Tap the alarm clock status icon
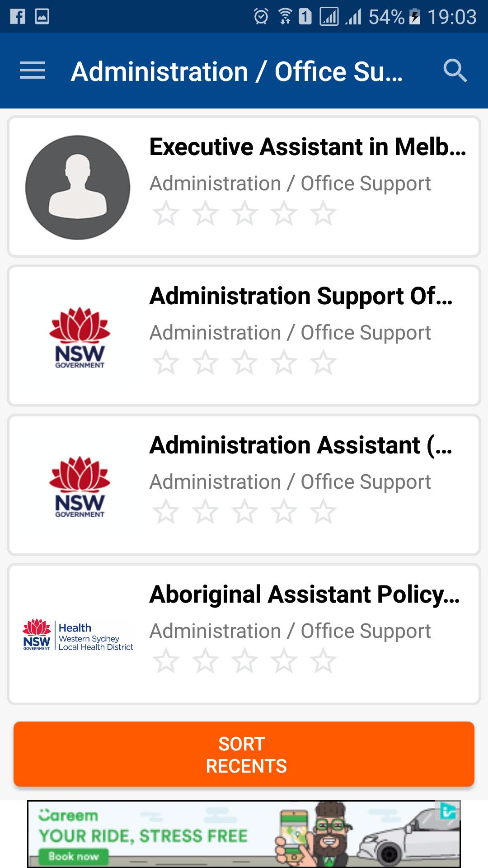 261,17
